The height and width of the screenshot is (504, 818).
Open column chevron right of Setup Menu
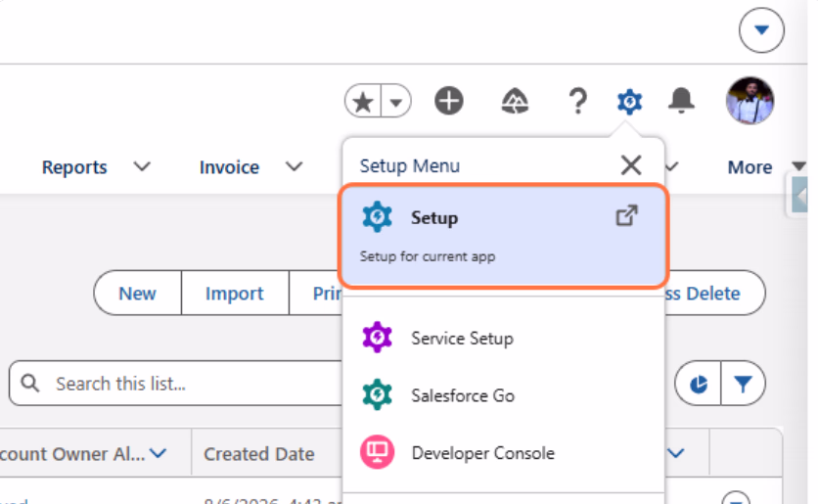click(676, 453)
